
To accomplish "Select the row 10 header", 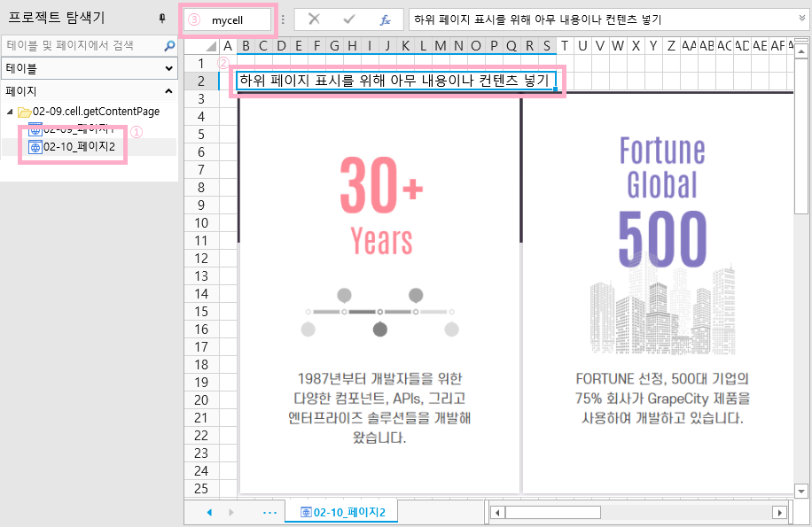I will pos(201,222).
